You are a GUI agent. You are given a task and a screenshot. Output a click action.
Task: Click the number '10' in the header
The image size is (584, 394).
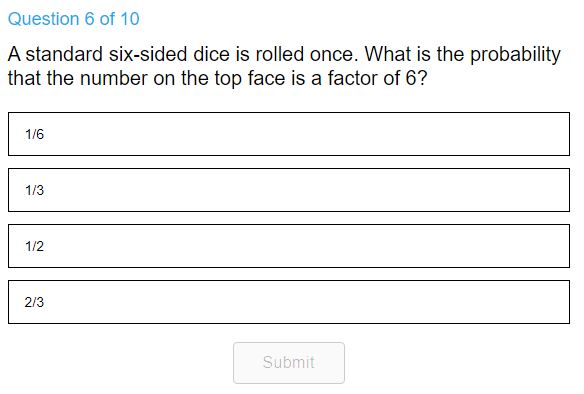point(130,19)
